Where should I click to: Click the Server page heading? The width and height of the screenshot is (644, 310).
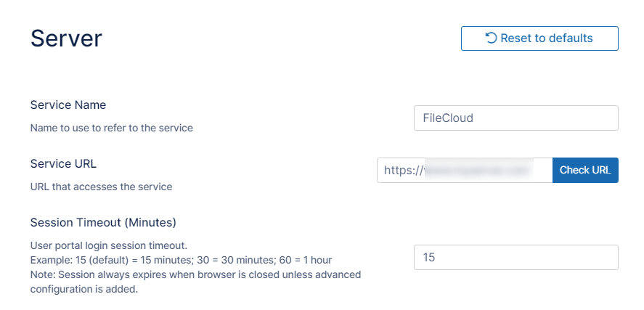66,38
